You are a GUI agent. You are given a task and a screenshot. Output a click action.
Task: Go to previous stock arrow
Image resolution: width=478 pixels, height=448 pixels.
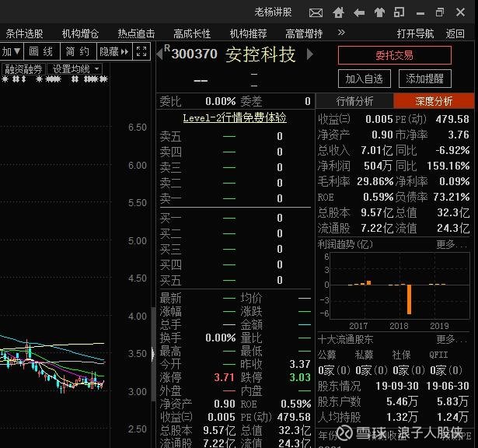(159, 54)
